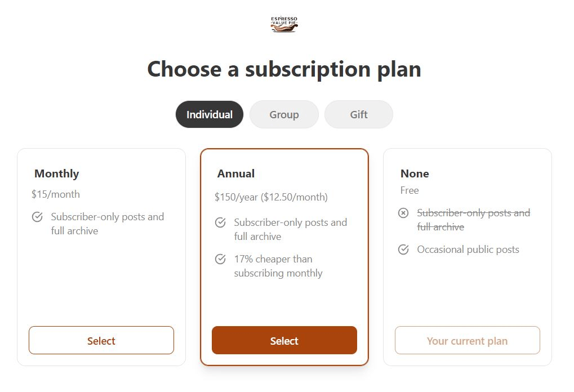Image resolution: width=574 pixels, height=392 pixels.
Task: Click the X icon in the None plan
Action: click(403, 213)
